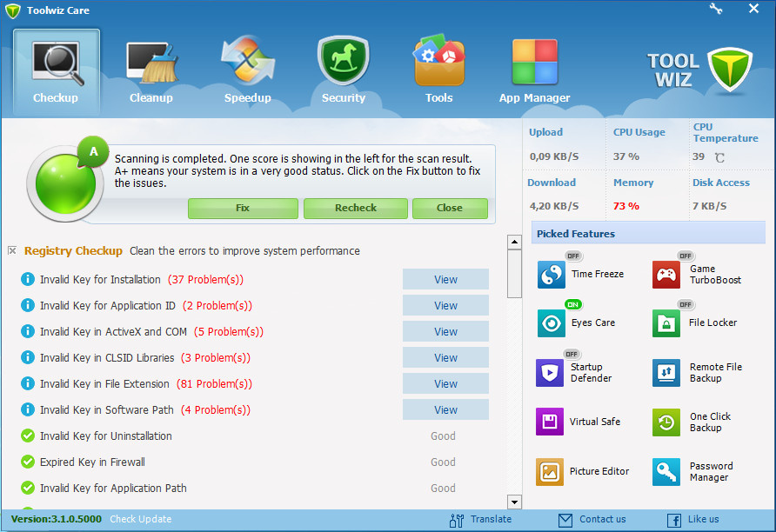Click the green score A status orb
The image size is (776, 532).
coord(65,183)
